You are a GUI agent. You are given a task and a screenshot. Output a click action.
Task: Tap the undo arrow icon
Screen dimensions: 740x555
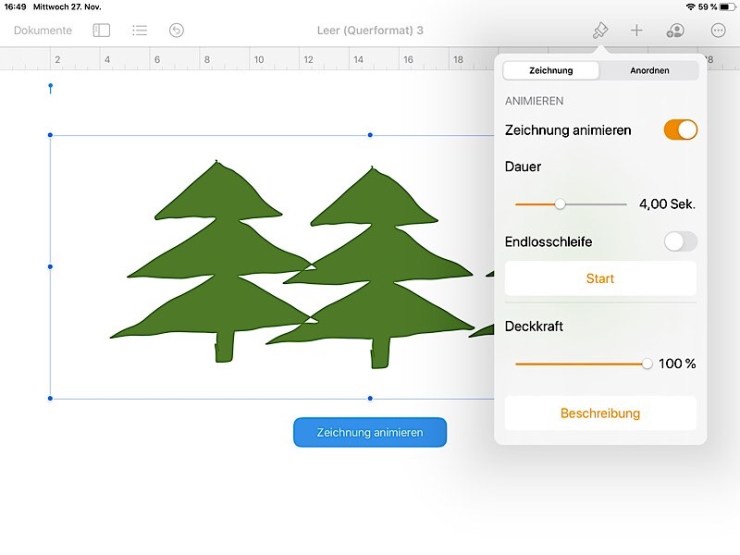pos(177,31)
